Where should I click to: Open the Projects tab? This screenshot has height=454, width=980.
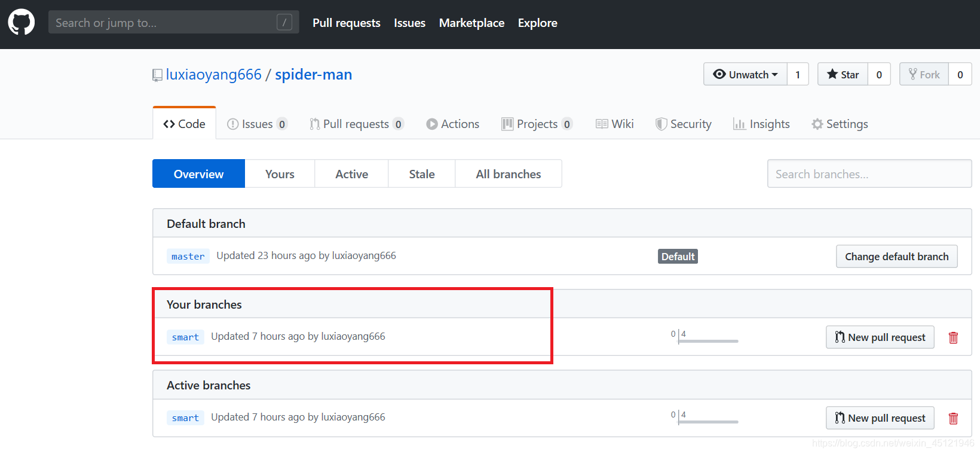(537, 124)
